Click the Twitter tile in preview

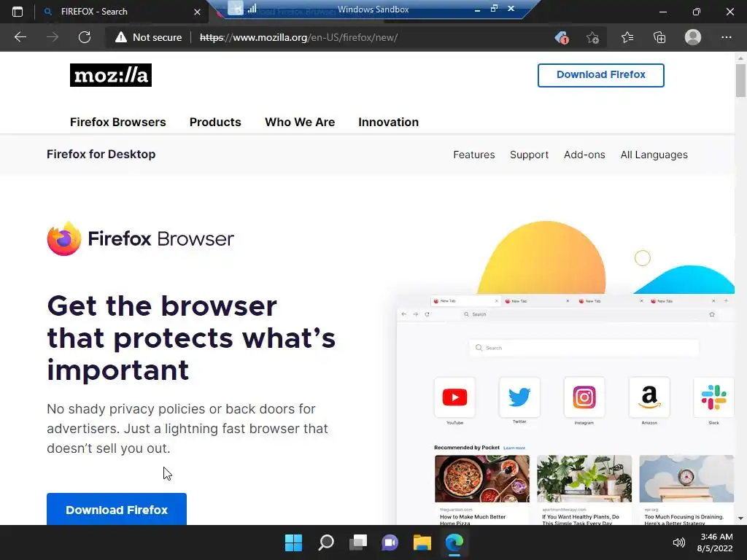[519, 397]
